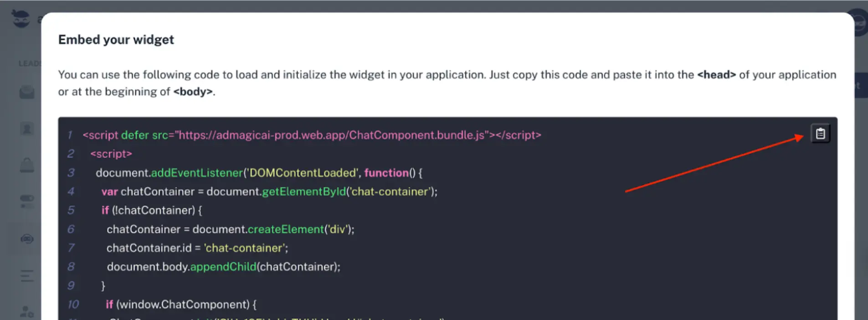Click the "Embed your widget" heading
This screenshot has height=320, width=868.
pos(116,40)
